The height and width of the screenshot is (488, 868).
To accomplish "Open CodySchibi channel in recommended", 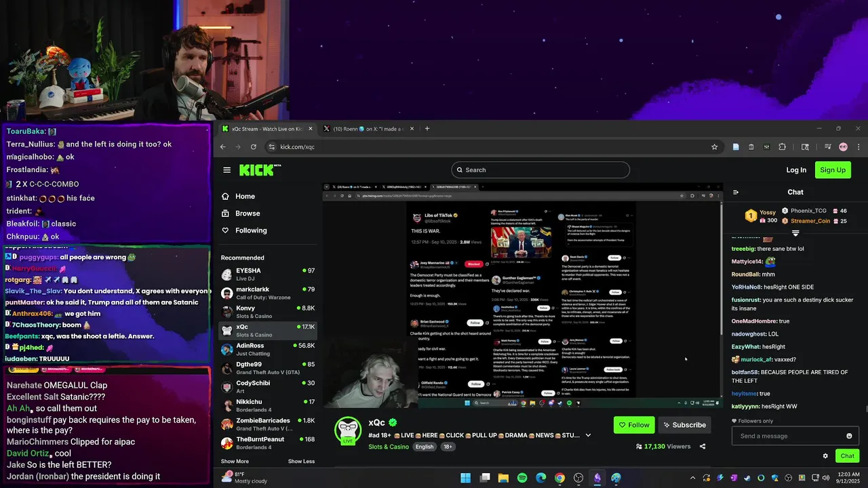I will pyautogui.click(x=268, y=386).
